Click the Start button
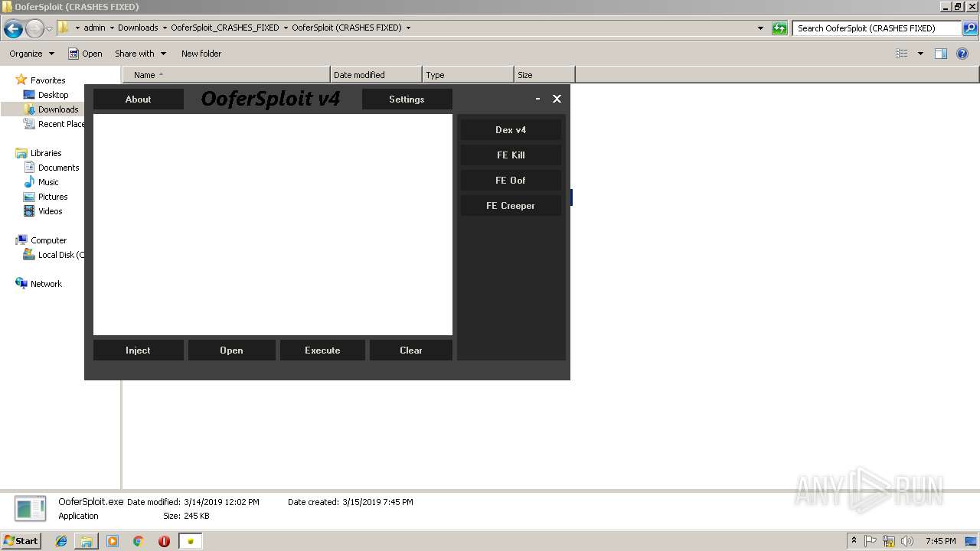The height and width of the screenshot is (551, 980). [21, 540]
